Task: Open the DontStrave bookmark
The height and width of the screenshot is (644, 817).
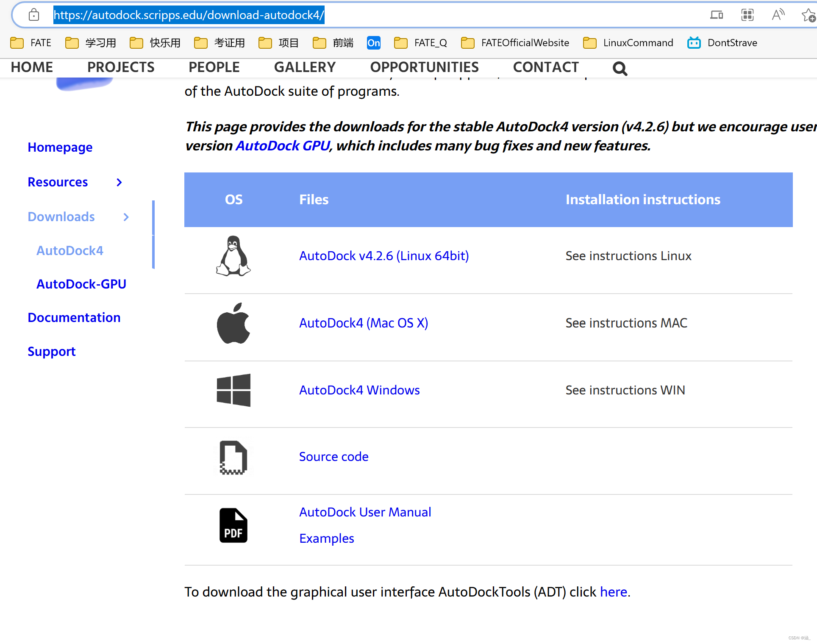Action: [723, 43]
